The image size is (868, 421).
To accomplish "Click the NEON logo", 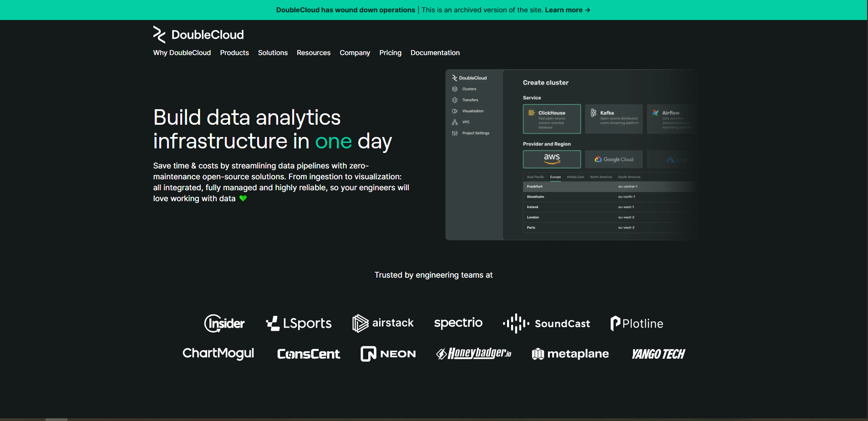I will click(388, 354).
